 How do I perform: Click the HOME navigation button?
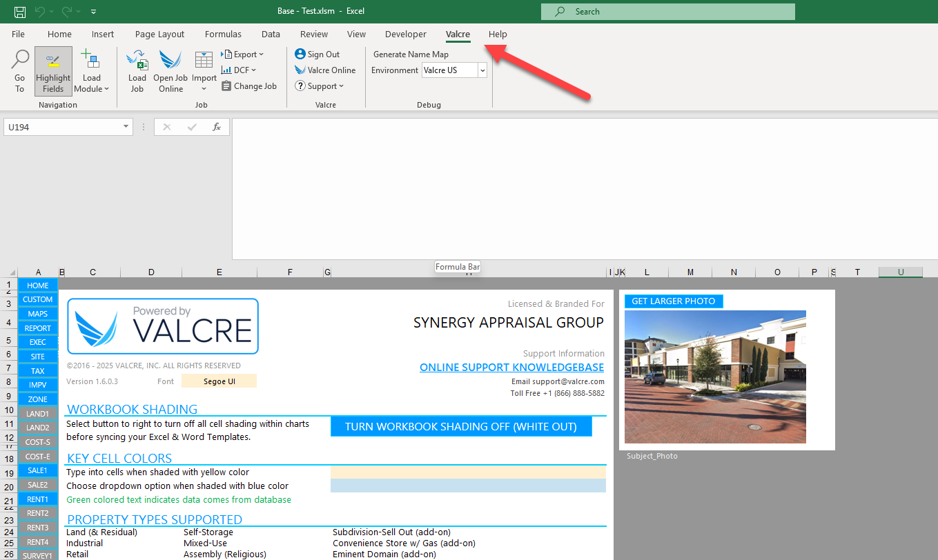click(38, 286)
